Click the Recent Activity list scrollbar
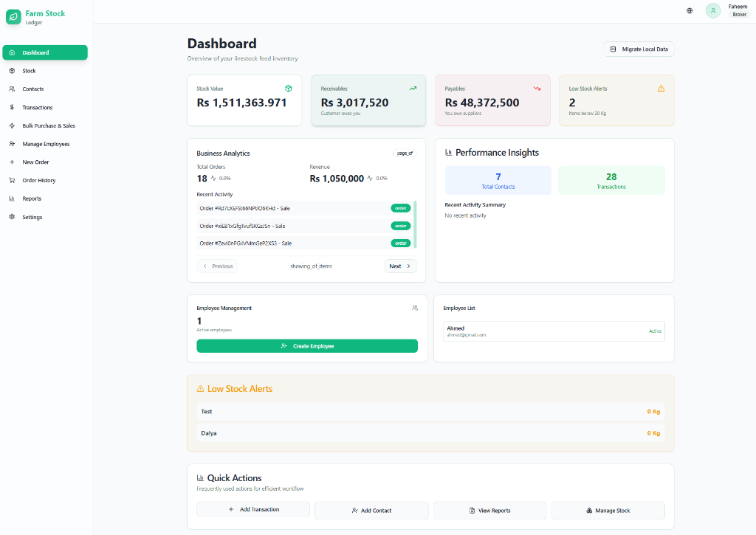756x535 pixels. tap(414, 224)
